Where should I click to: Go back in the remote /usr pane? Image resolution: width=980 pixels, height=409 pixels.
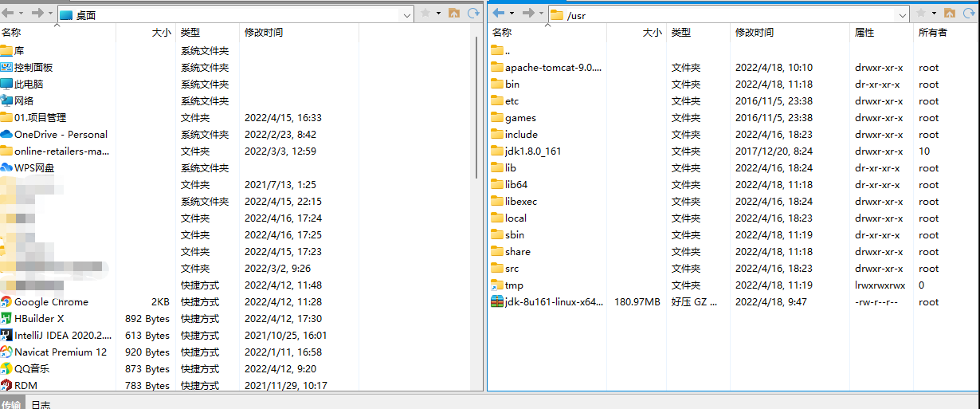pyautogui.click(x=500, y=13)
